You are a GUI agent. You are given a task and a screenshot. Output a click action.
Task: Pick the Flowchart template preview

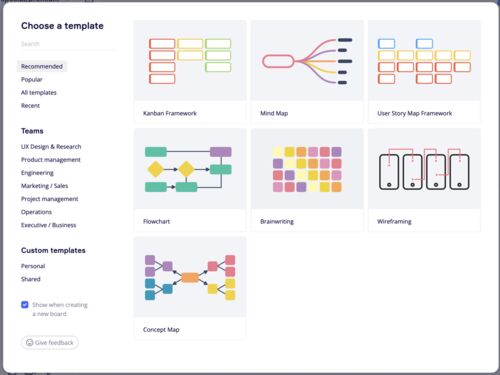(x=190, y=169)
